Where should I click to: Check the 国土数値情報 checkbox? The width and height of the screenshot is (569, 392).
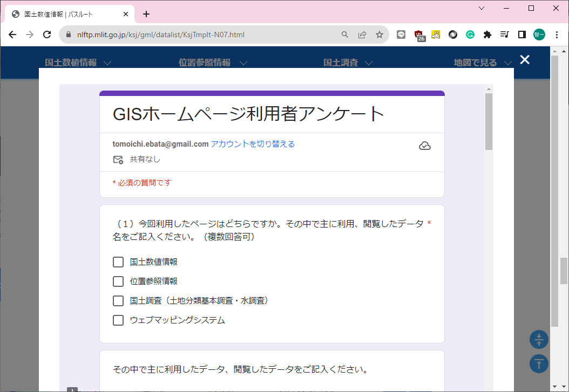click(118, 262)
